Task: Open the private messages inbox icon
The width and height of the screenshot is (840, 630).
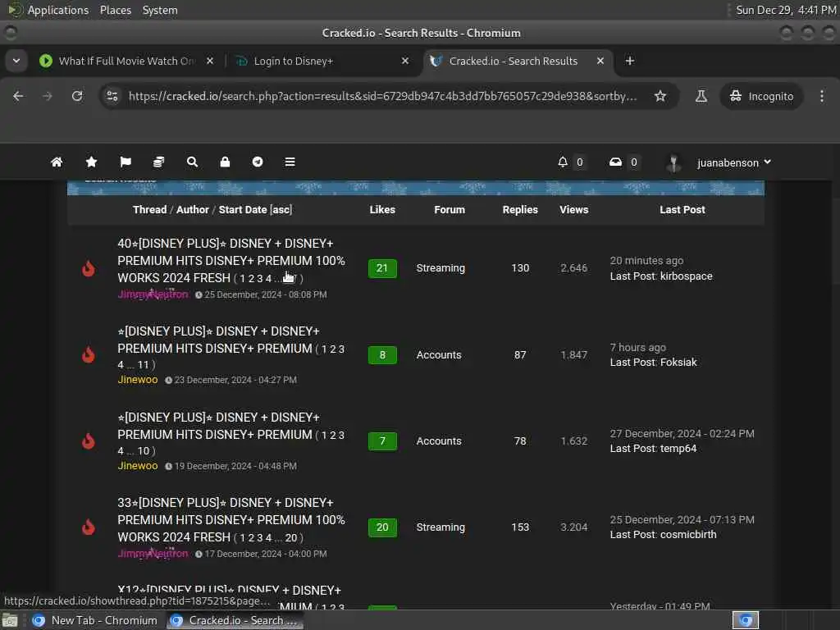Action: [615, 162]
